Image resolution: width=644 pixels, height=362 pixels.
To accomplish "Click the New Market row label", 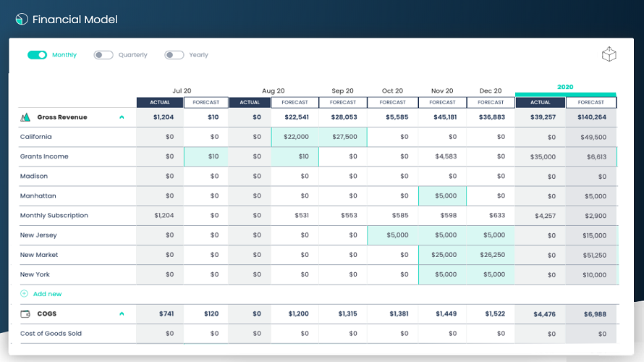I will pyautogui.click(x=39, y=255).
